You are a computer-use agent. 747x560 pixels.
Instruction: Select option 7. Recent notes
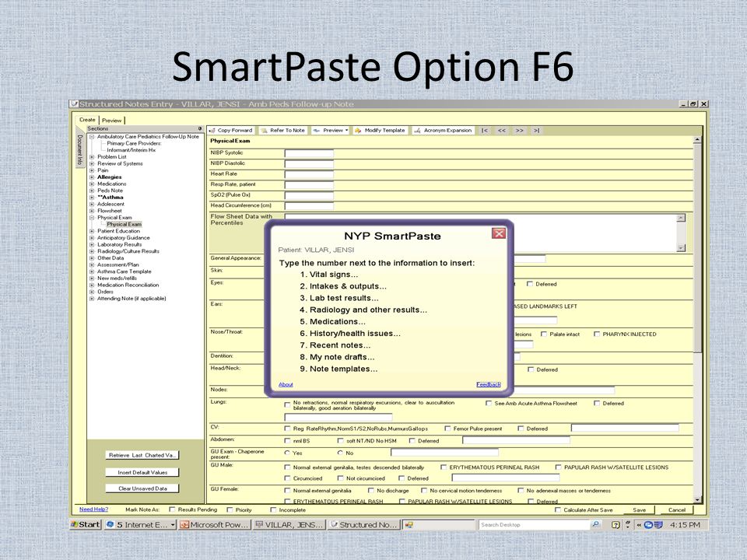pos(335,345)
